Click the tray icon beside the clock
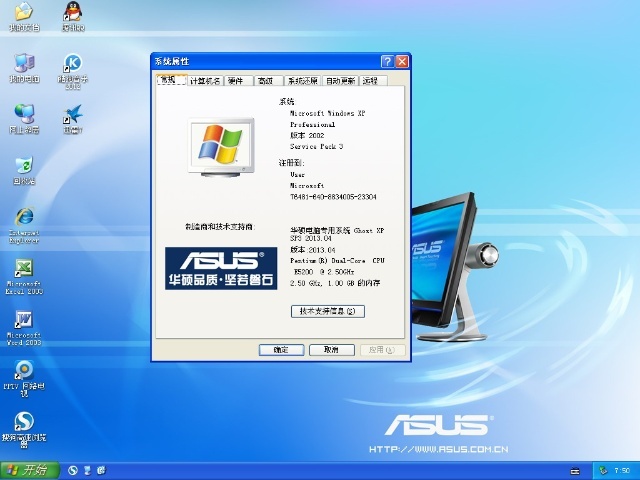This screenshot has width=640, height=480. pyautogui.click(x=603, y=471)
